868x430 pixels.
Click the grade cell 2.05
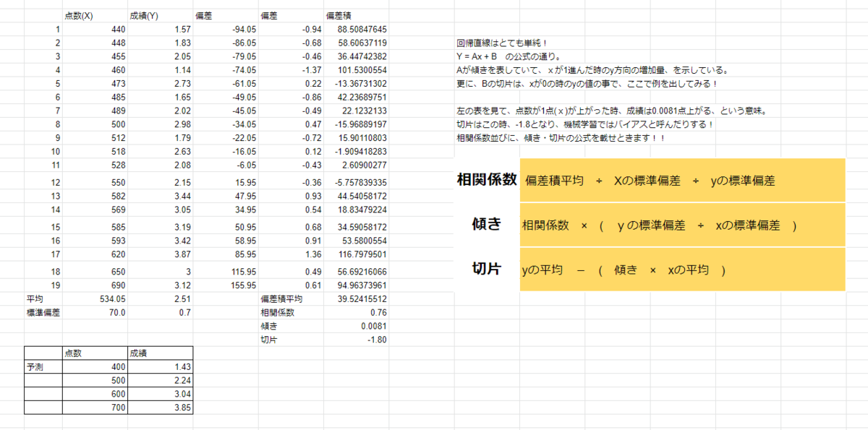coord(160,56)
